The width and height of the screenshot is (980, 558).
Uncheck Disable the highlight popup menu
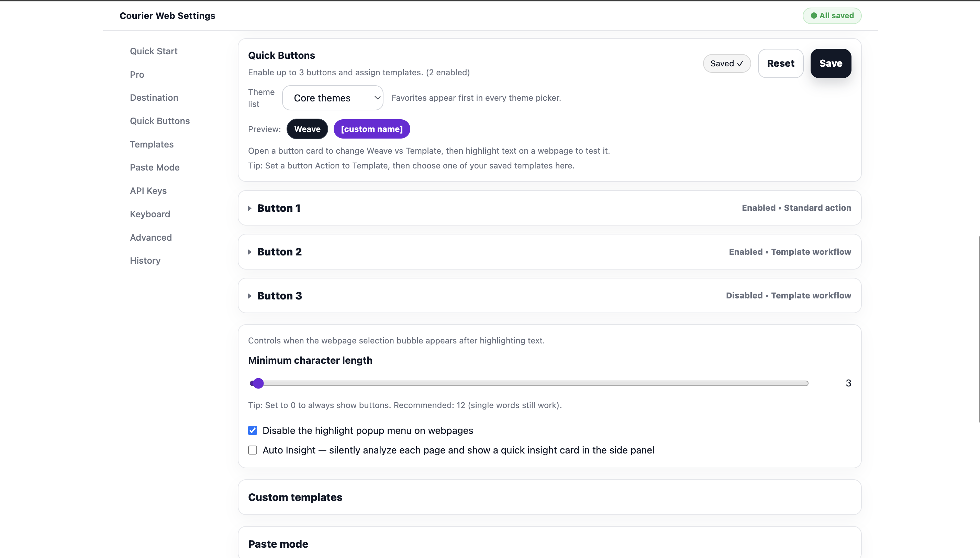[252, 430]
